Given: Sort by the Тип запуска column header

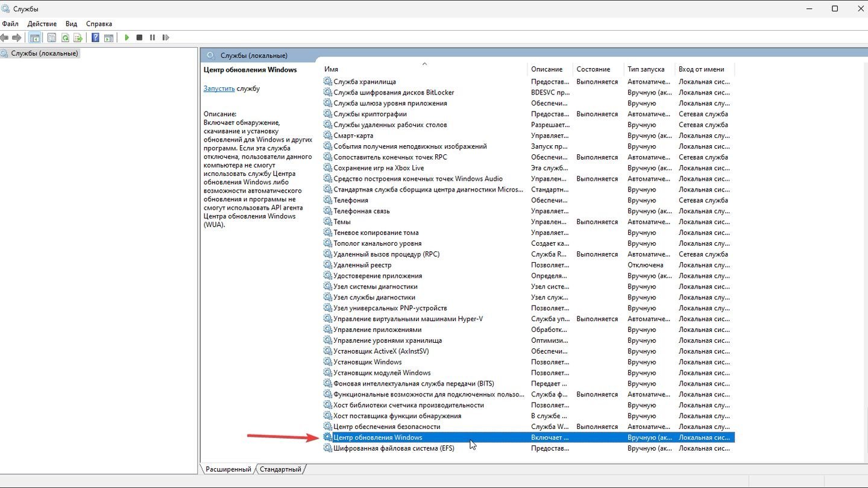Looking at the screenshot, I should pos(650,69).
